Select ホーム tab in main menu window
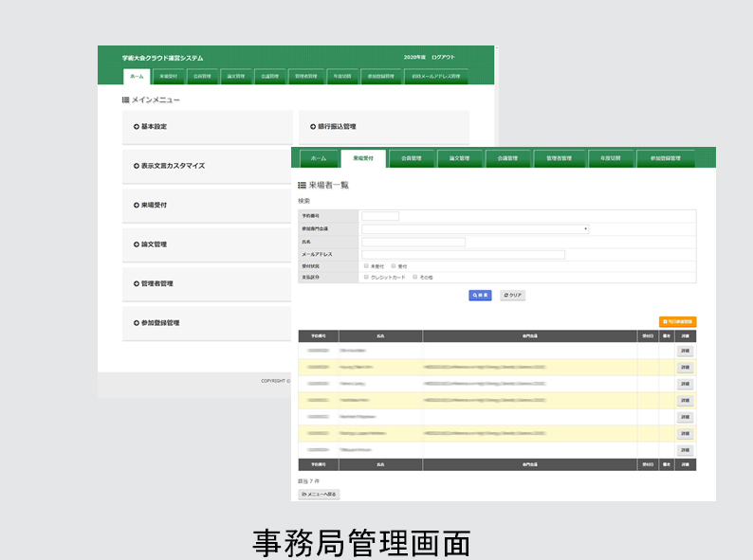Screen dimensions: 753x560 [137, 77]
